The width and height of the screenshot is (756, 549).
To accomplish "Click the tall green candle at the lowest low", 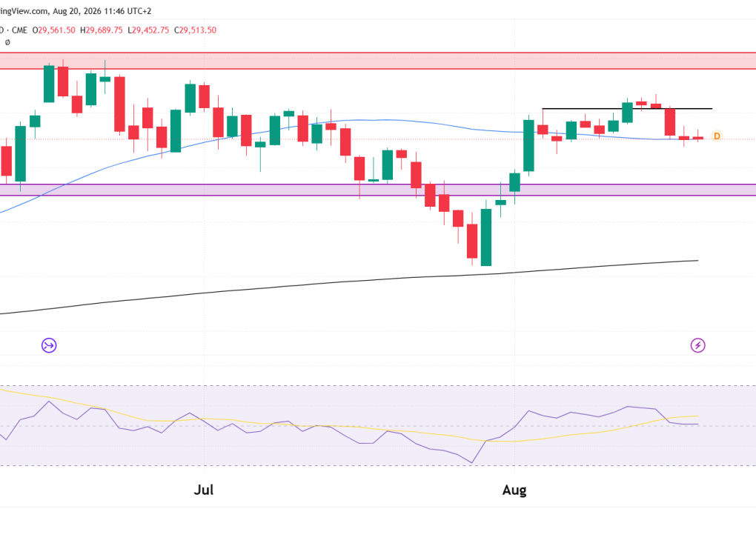I will (486, 236).
